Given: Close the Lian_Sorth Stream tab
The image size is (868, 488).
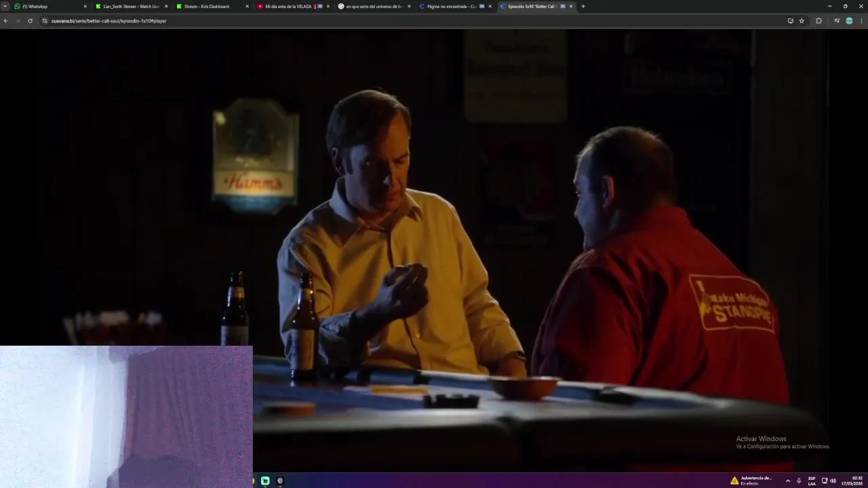Looking at the screenshot, I should click(166, 6).
